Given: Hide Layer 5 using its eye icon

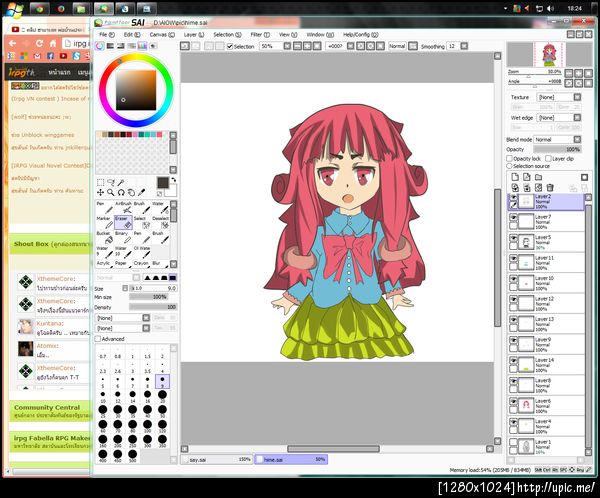Looking at the screenshot, I should pos(513,238).
